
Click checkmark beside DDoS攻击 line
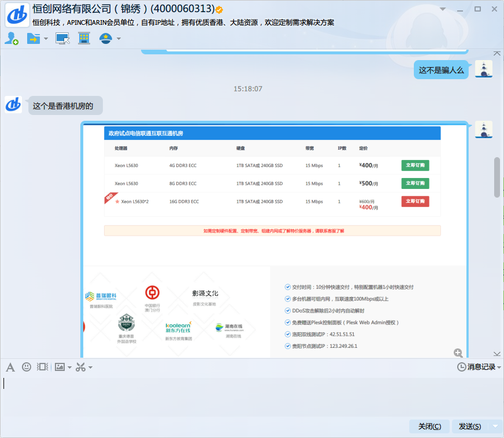pos(288,310)
